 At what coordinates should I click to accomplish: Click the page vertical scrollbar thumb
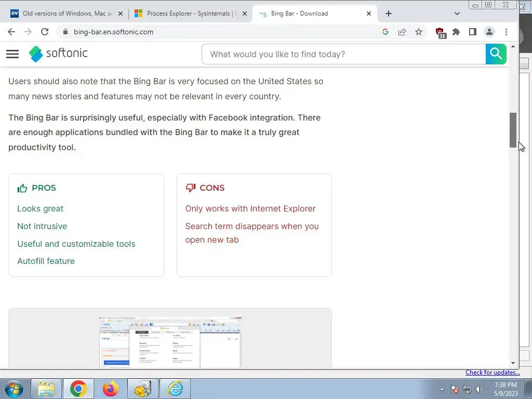click(x=513, y=130)
